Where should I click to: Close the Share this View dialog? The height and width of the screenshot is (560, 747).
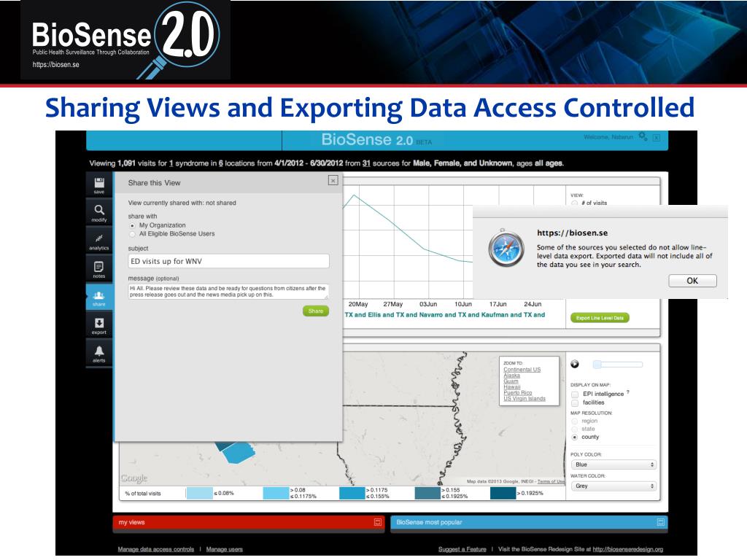coord(333,180)
